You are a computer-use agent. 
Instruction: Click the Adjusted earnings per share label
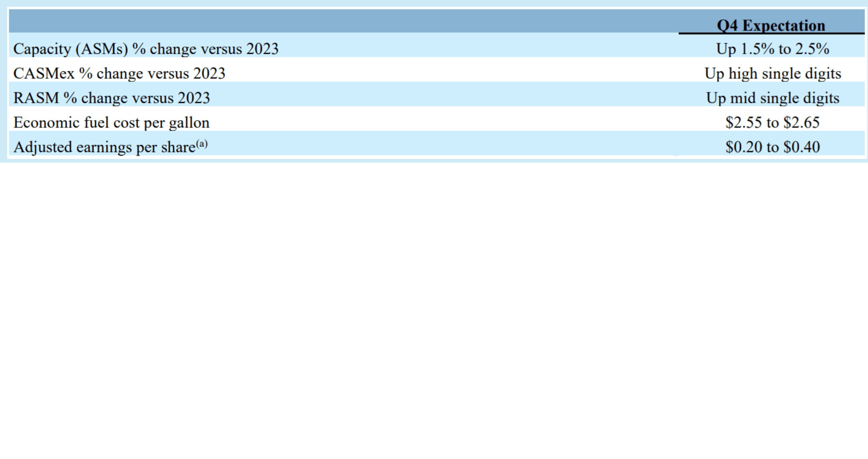point(104,147)
